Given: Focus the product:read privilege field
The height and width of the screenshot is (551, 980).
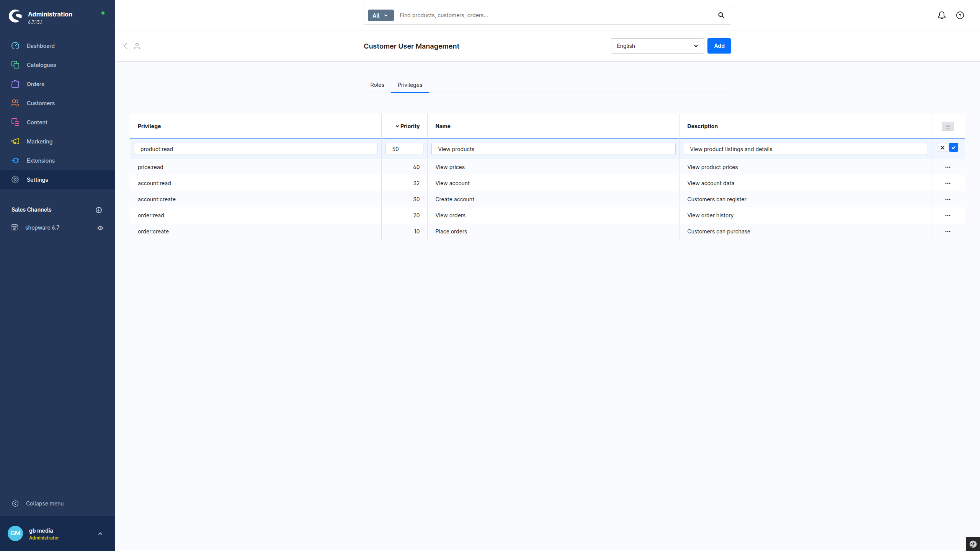Looking at the screenshot, I should coord(256,149).
